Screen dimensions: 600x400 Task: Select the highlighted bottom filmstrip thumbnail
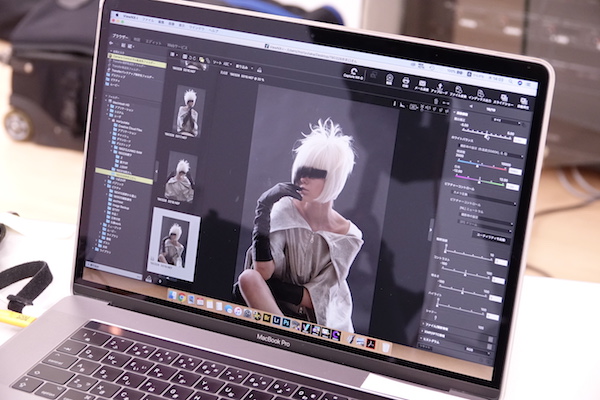pos(175,243)
